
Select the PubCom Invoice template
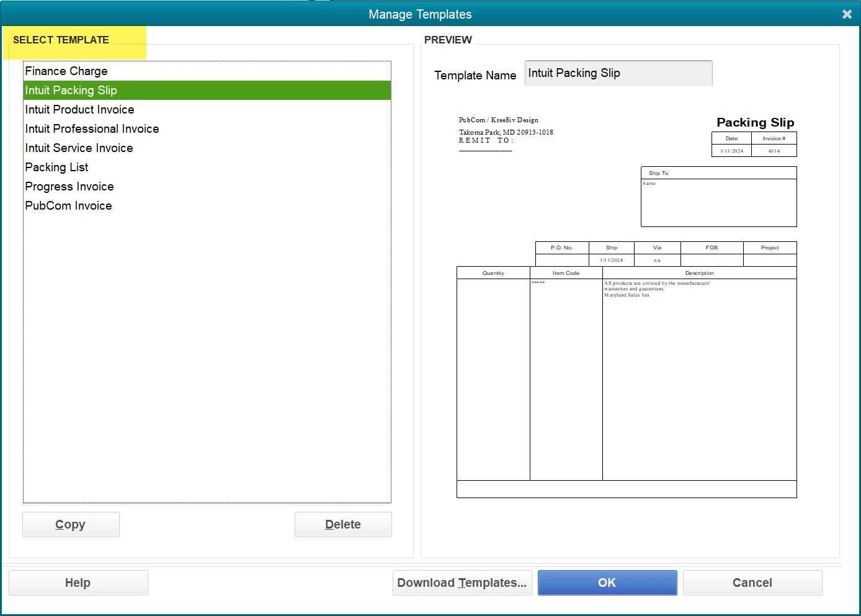(207, 206)
